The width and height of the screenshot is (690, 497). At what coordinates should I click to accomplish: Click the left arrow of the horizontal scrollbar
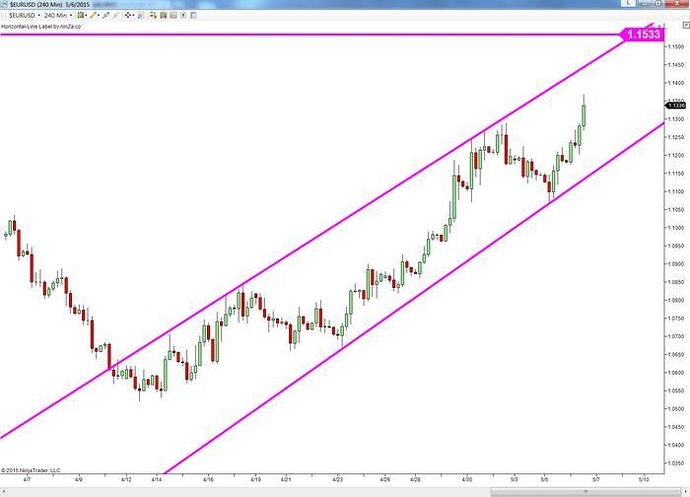pyautogui.click(x=4, y=491)
